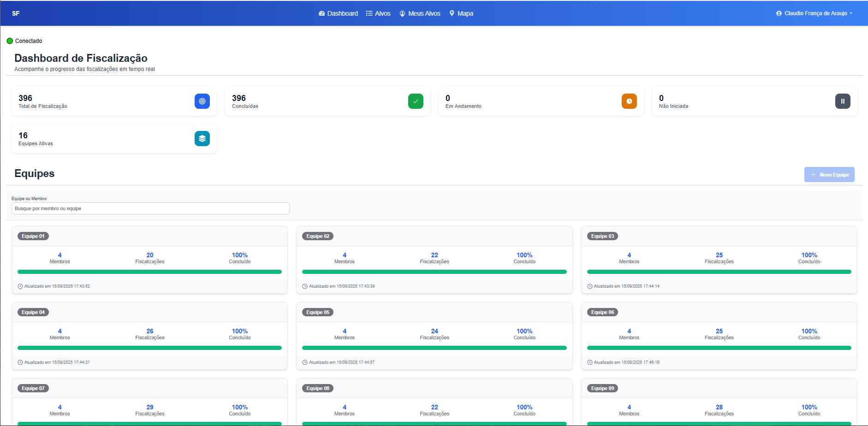Click the 100% Concluído value in Equipe 06

(x=809, y=331)
